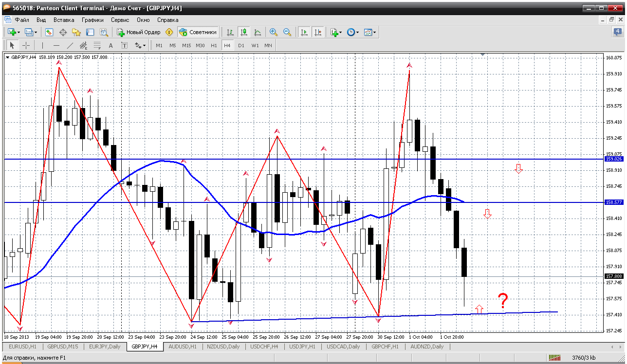Zoom in on the chart
This screenshot has width=627, height=364.
(x=274, y=32)
